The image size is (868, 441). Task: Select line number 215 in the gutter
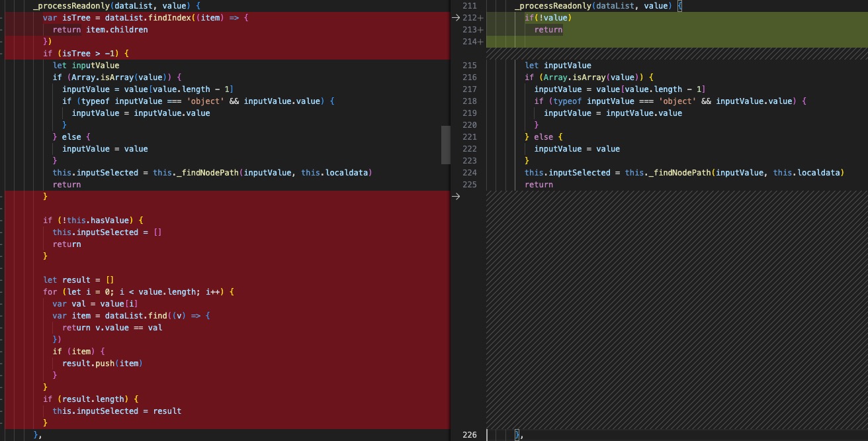470,66
